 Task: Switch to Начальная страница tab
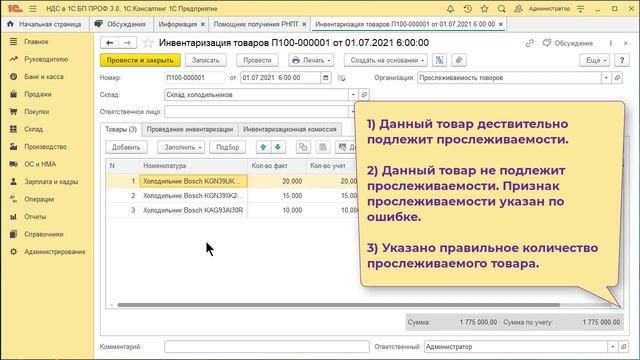[44, 24]
